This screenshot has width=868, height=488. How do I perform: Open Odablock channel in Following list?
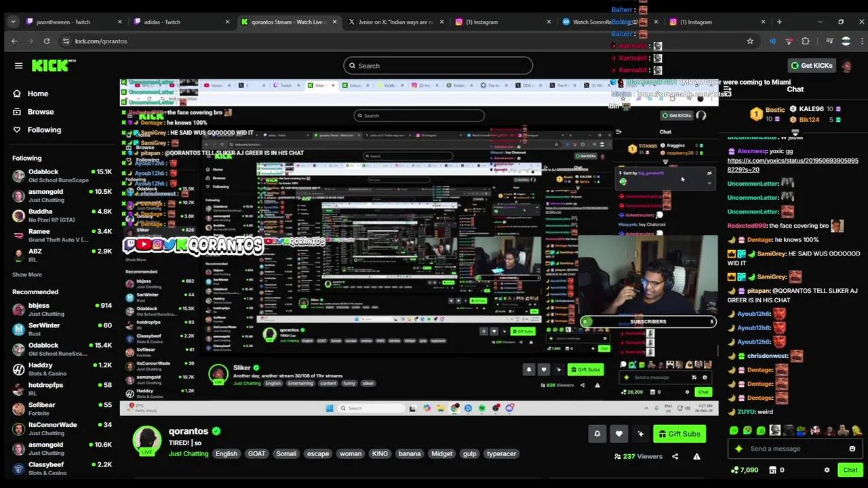[x=62, y=176]
